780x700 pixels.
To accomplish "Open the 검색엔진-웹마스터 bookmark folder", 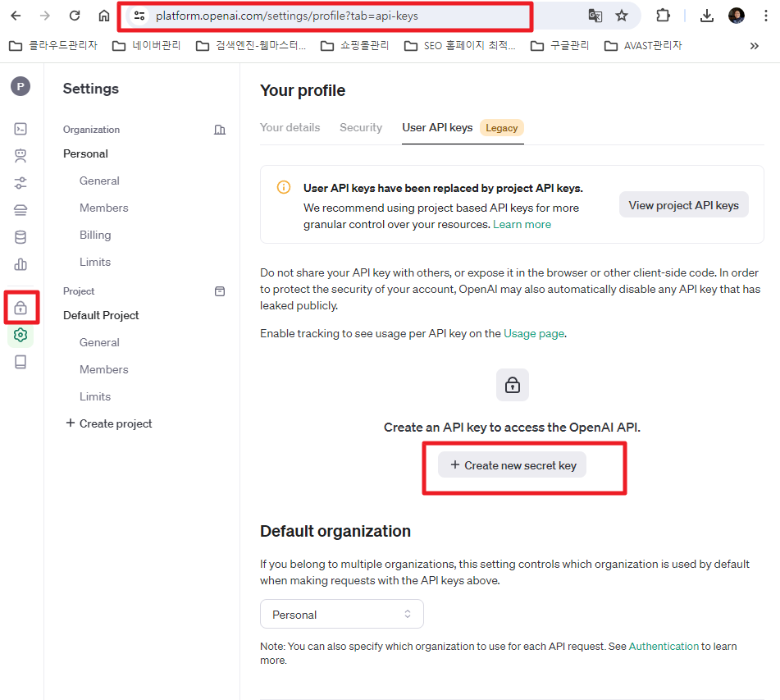I will click(x=251, y=46).
